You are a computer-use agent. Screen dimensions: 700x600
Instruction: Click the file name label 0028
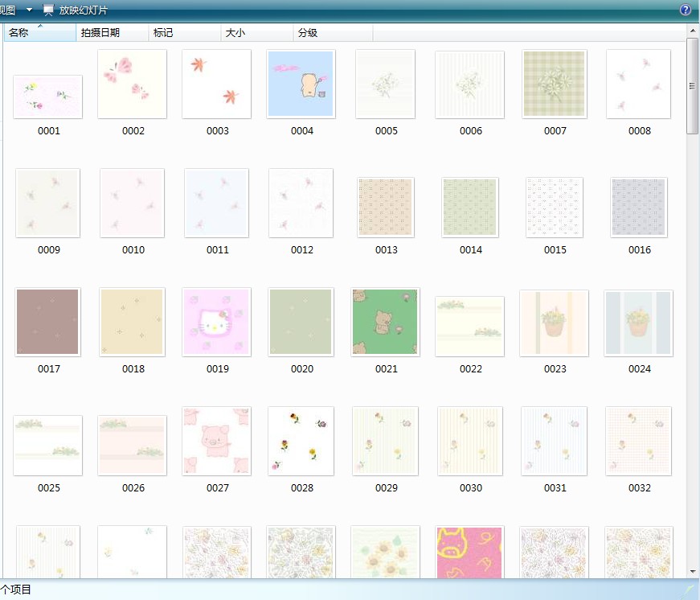302,488
